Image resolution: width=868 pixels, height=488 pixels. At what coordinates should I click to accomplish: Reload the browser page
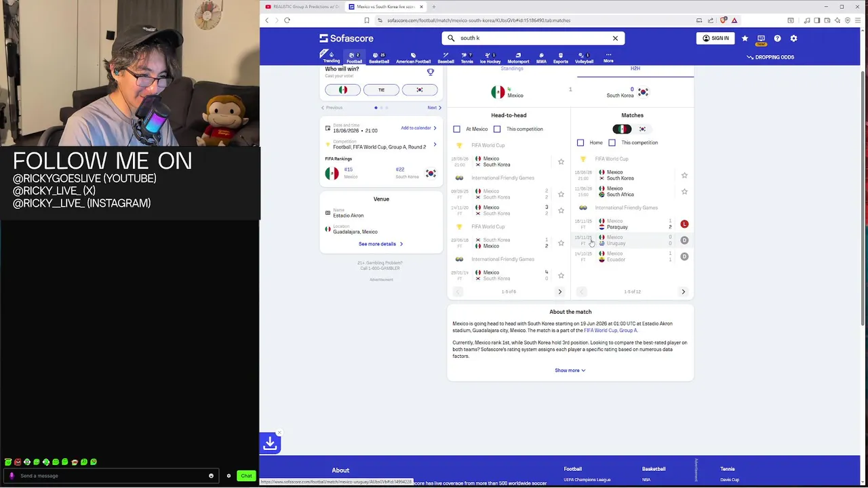287,20
